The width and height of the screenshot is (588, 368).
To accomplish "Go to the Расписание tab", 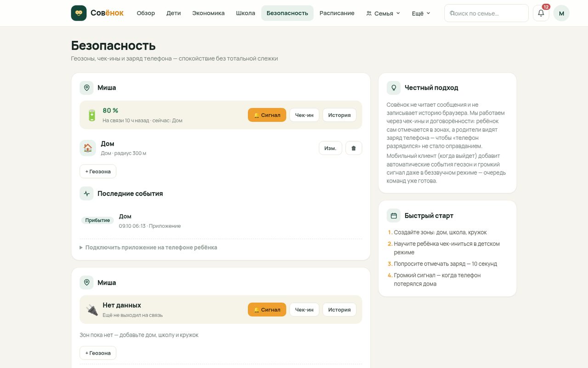I will [337, 13].
